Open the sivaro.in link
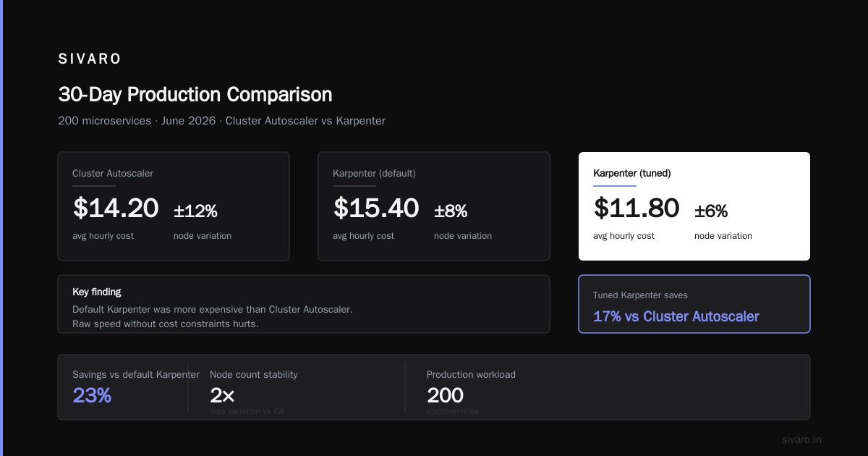This screenshot has width=868, height=456. pos(802,439)
